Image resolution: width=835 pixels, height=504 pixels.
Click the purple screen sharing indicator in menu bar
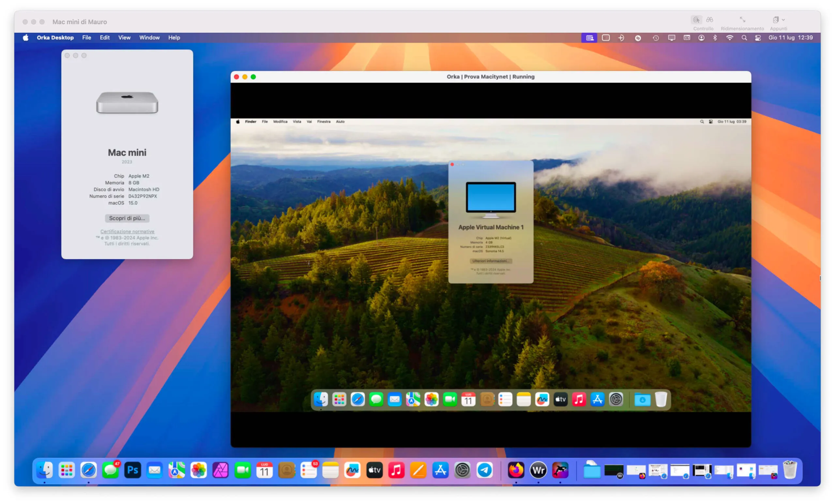click(590, 38)
